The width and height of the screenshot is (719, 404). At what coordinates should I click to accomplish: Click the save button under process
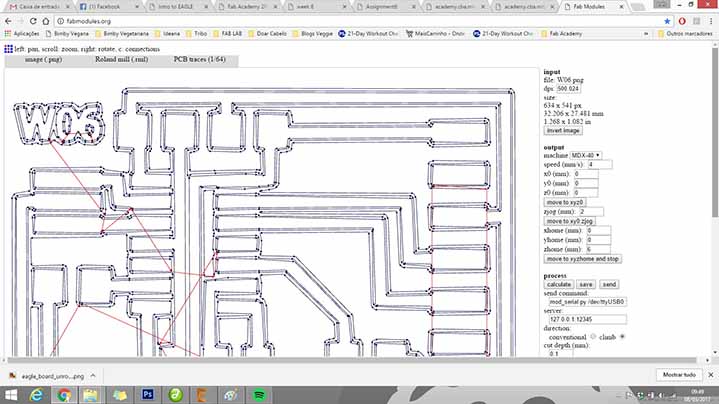click(586, 284)
